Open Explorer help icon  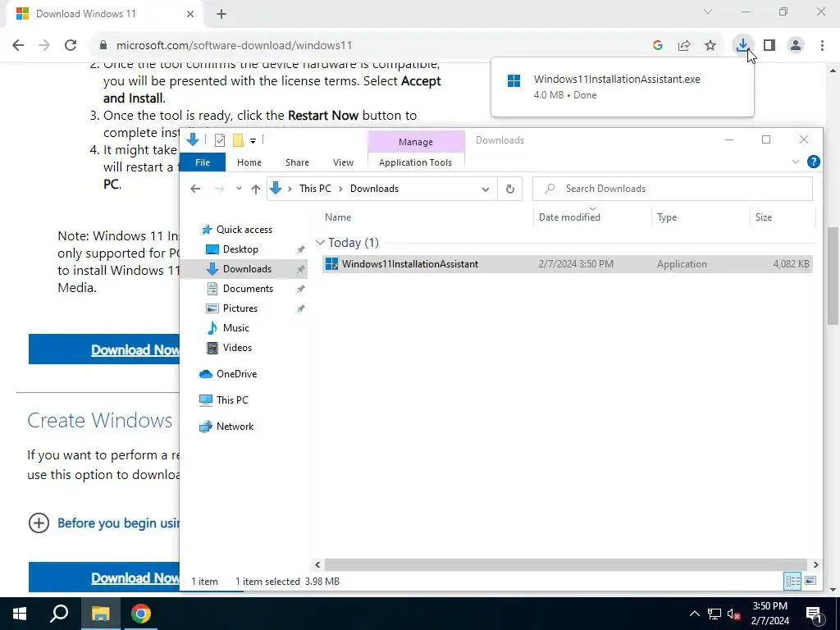(x=813, y=162)
